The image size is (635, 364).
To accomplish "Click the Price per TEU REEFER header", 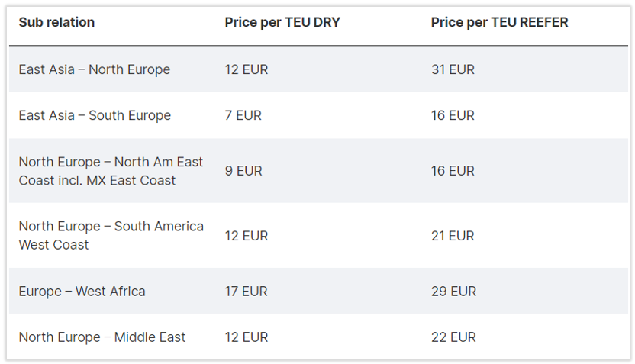I will [x=499, y=22].
